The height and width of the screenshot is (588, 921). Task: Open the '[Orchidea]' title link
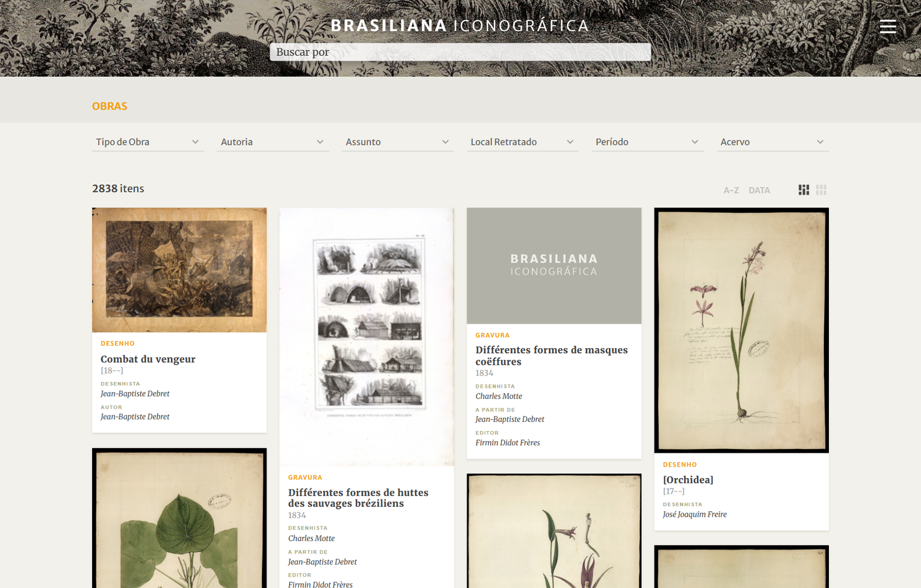pyautogui.click(x=688, y=480)
